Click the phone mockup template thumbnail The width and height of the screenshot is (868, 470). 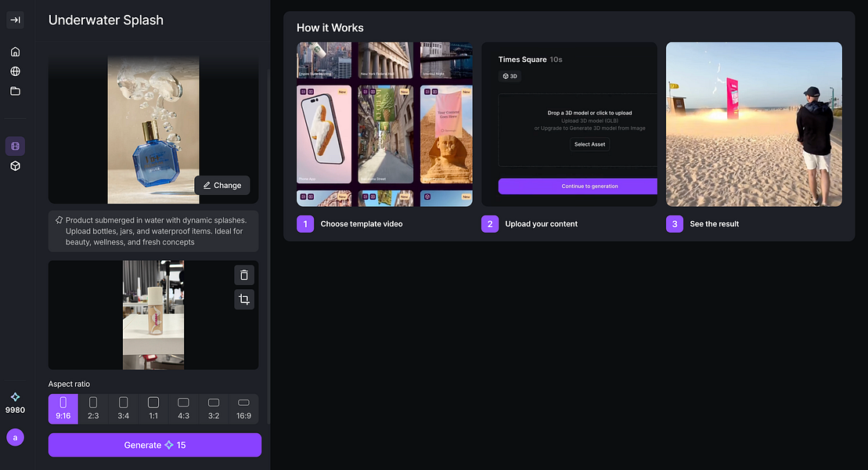(324, 134)
